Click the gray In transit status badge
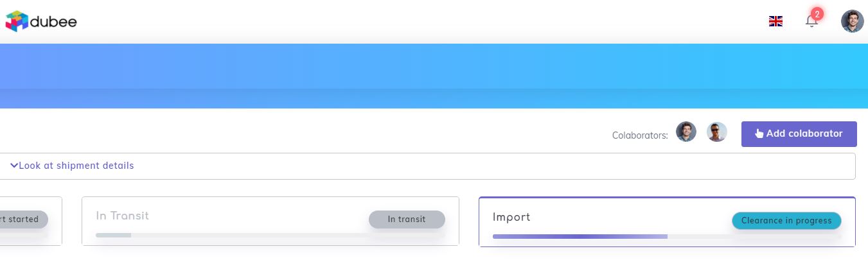868x276 pixels. tap(407, 220)
